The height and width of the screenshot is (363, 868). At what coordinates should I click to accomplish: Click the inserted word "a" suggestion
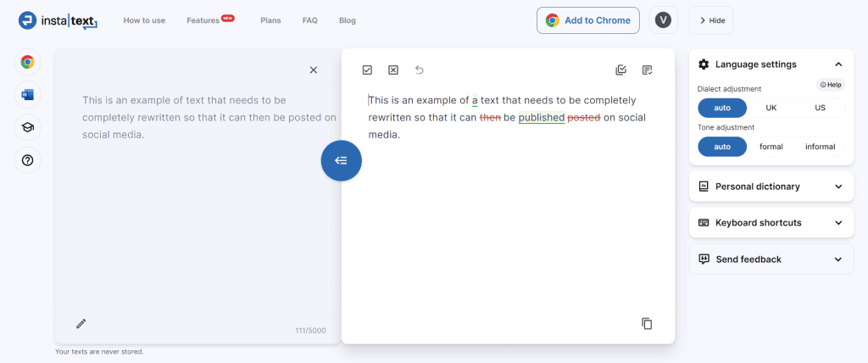[475, 100]
